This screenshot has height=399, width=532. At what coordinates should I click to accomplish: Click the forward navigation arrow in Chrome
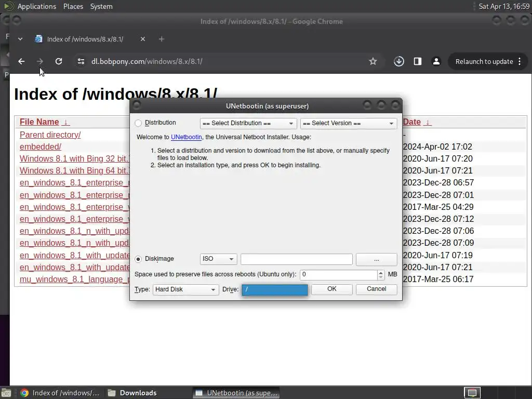pyautogui.click(x=39, y=61)
